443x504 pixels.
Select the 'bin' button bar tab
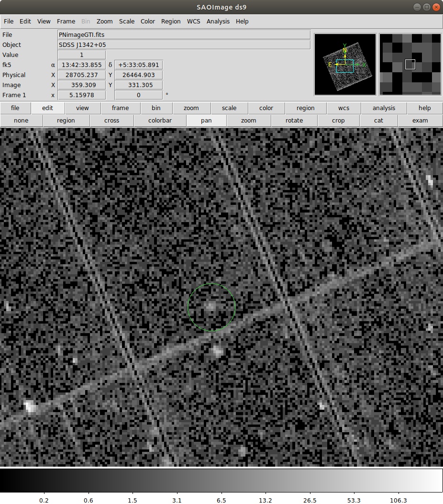[x=156, y=108]
